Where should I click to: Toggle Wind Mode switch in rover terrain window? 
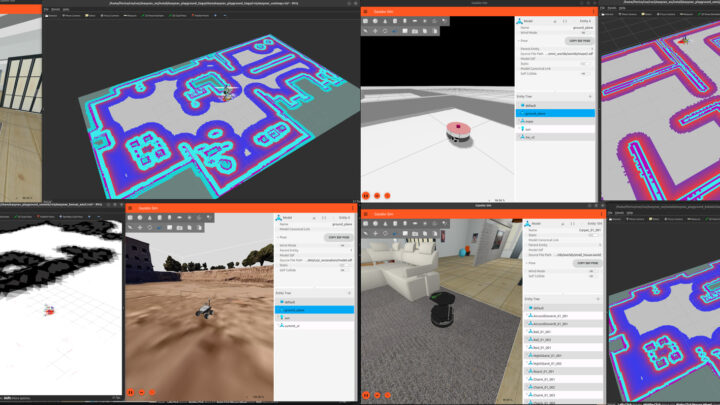343,246
